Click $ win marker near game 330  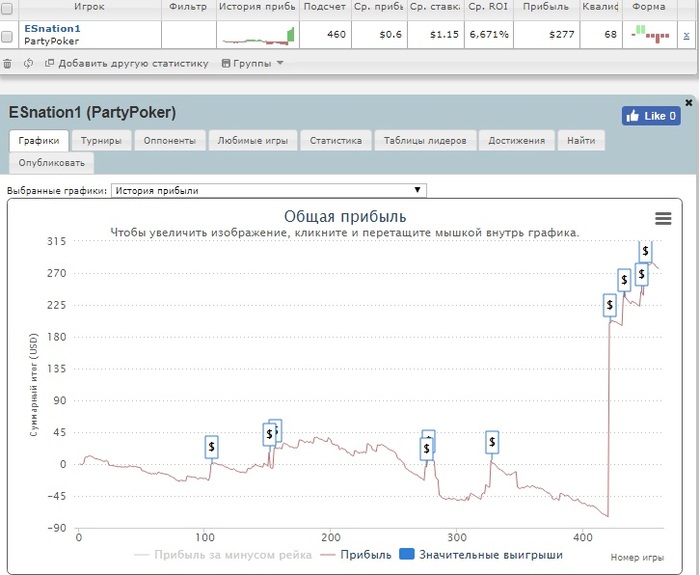click(x=492, y=442)
